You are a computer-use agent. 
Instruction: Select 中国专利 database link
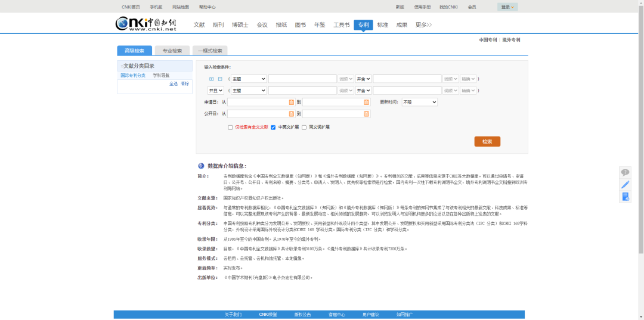(x=488, y=40)
